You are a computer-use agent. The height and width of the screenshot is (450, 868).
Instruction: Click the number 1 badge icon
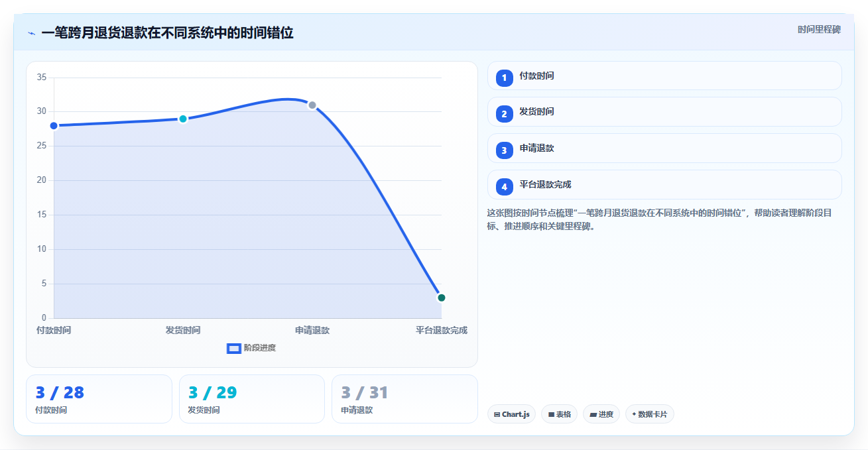(x=505, y=78)
